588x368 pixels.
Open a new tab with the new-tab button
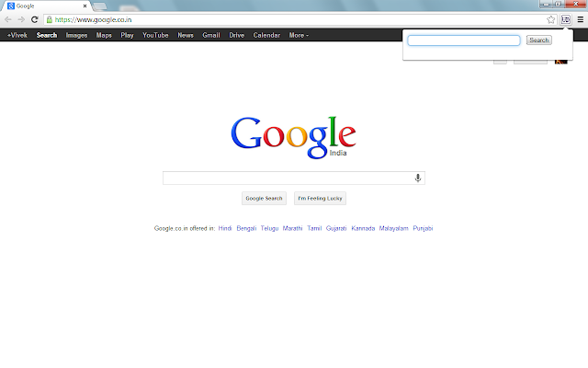100,6
